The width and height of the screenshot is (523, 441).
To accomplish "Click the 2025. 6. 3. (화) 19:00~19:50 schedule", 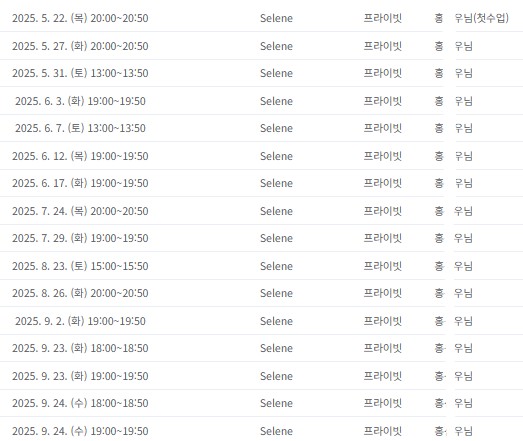I will click(80, 101).
